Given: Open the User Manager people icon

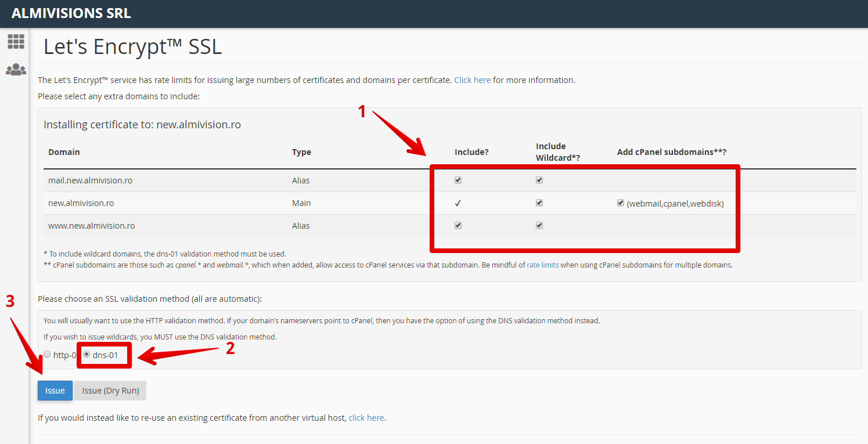Looking at the screenshot, I should (x=16, y=70).
